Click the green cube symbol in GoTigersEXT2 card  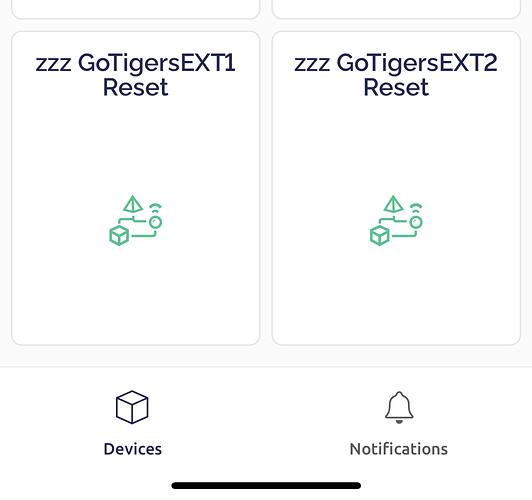click(379, 235)
